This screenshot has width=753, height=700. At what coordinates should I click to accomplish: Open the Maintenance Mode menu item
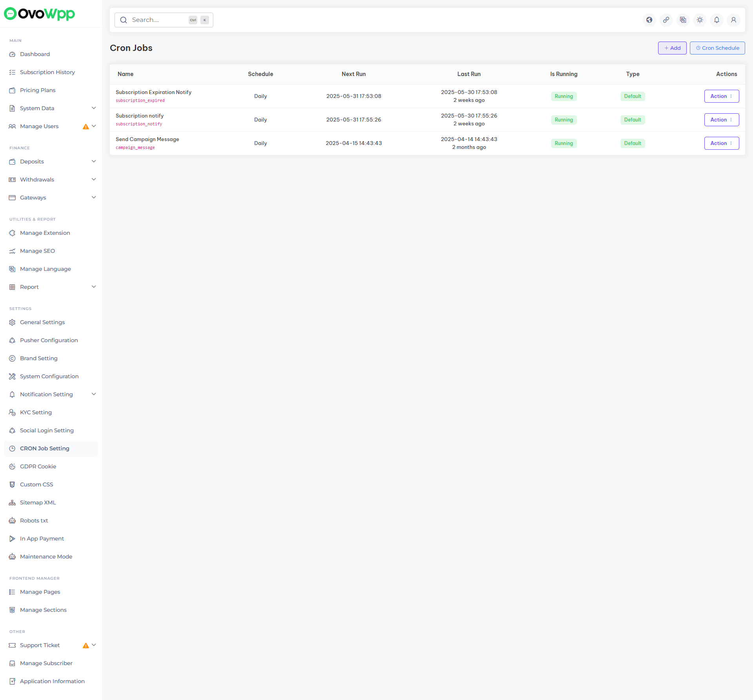(x=46, y=557)
